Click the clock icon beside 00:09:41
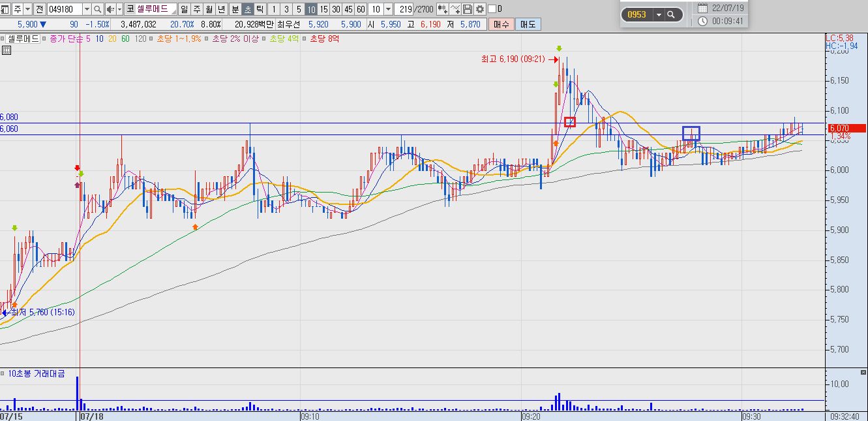Viewport: 868px width, 421px height. [x=702, y=21]
